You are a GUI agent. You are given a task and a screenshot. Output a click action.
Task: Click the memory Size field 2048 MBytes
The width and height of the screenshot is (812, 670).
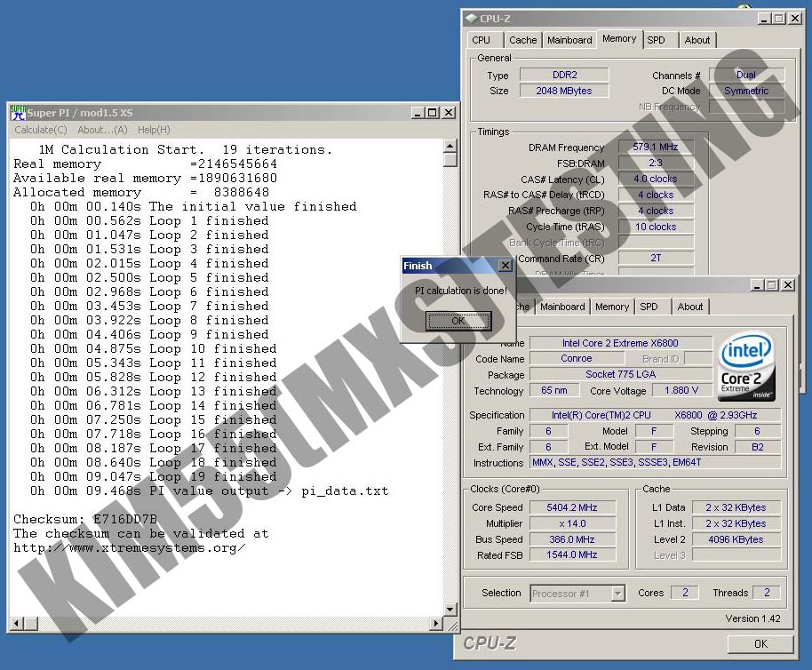tap(564, 91)
